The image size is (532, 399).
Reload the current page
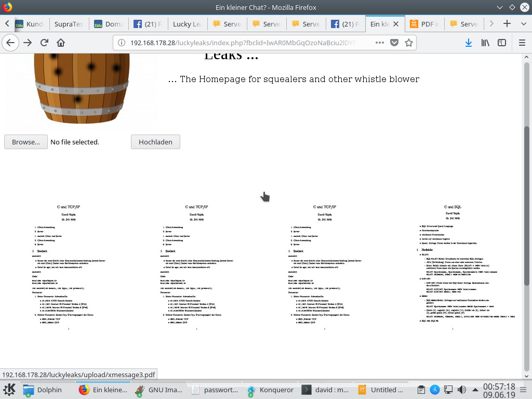pyautogui.click(x=44, y=43)
